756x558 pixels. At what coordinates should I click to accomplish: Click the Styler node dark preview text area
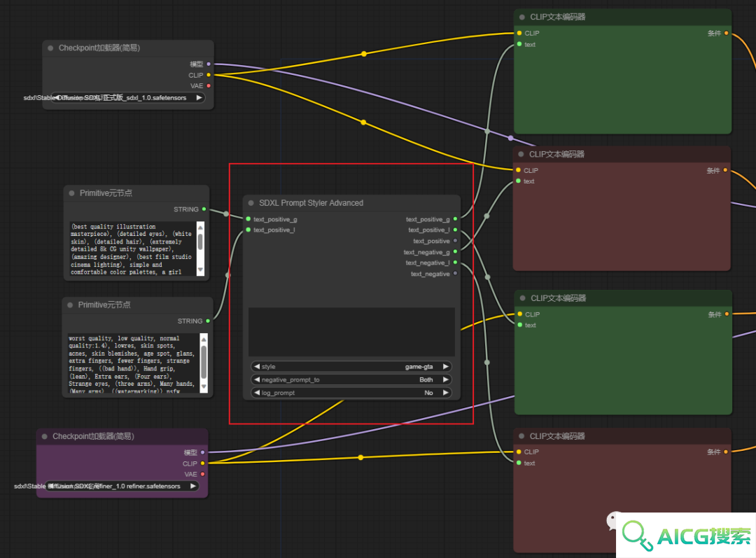point(351,332)
